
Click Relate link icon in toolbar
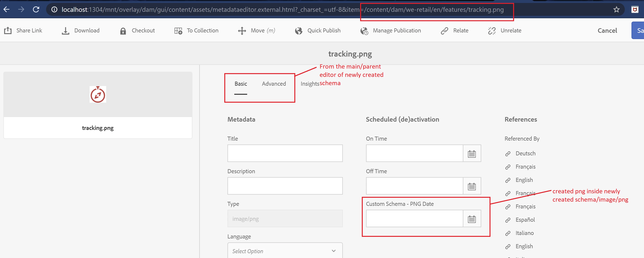click(444, 31)
